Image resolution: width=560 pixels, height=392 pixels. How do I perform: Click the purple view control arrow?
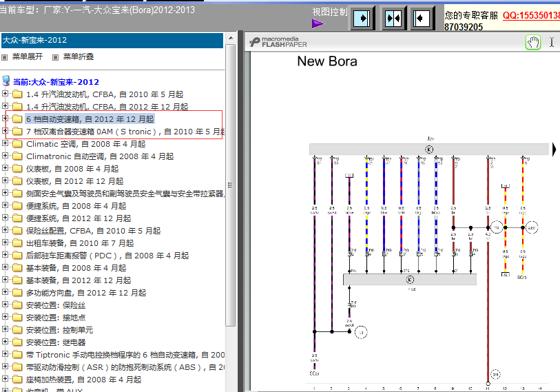pyautogui.click(x=318, y=23)
